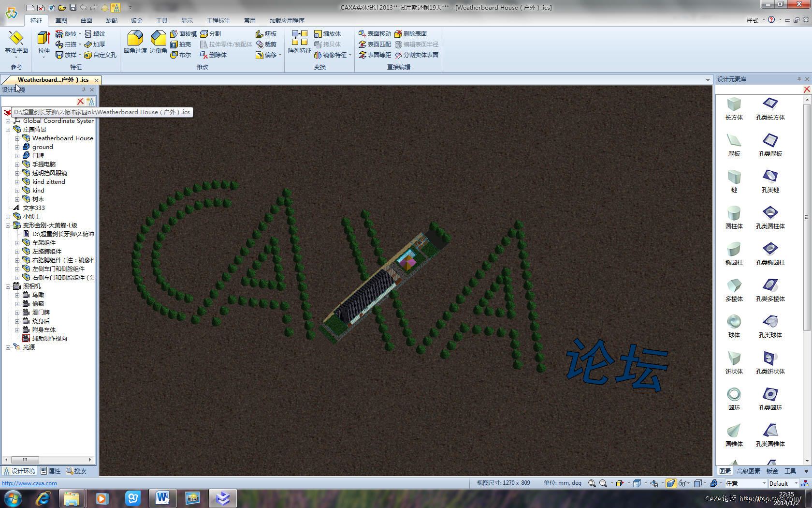This screenshot has height=508, width=812.
Task: Open the 装配 assembly ribbon tab
Action: pos(112,20)
